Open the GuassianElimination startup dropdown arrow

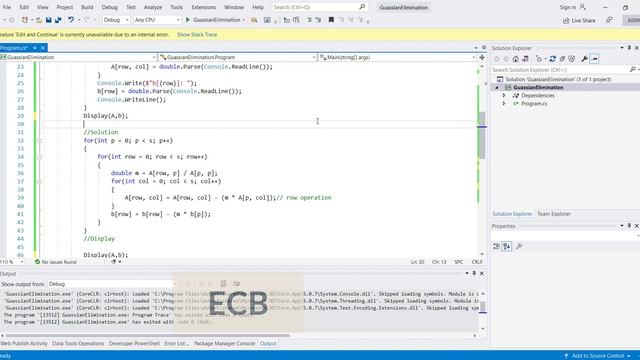pyautogui.click(x=244, y=20)
